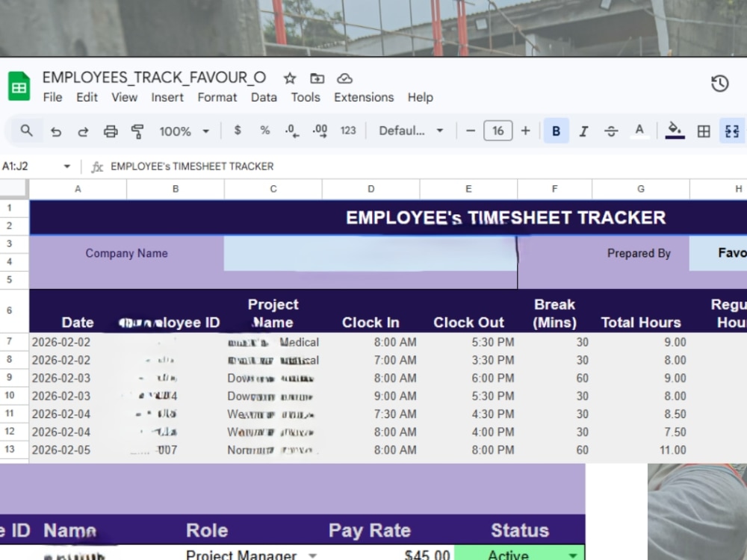
Task: Click the Move to folder icon
Action: [317, 78]
